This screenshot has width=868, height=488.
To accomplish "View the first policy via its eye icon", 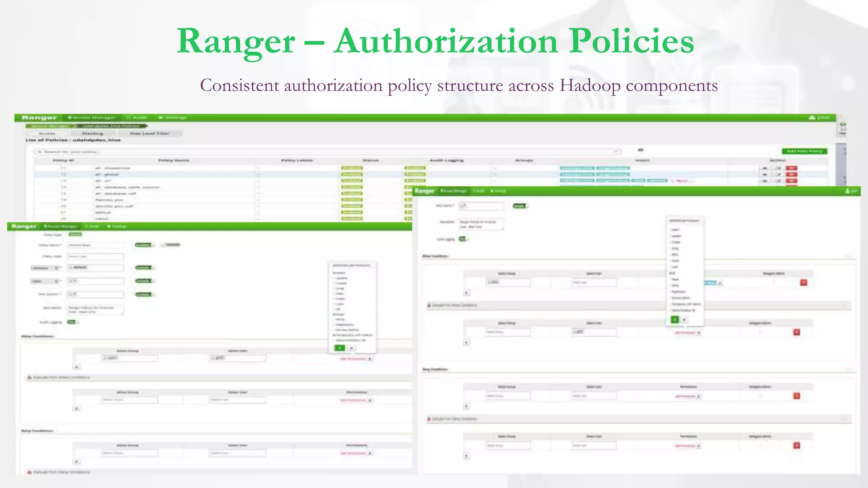I will (x=765, y=168).
